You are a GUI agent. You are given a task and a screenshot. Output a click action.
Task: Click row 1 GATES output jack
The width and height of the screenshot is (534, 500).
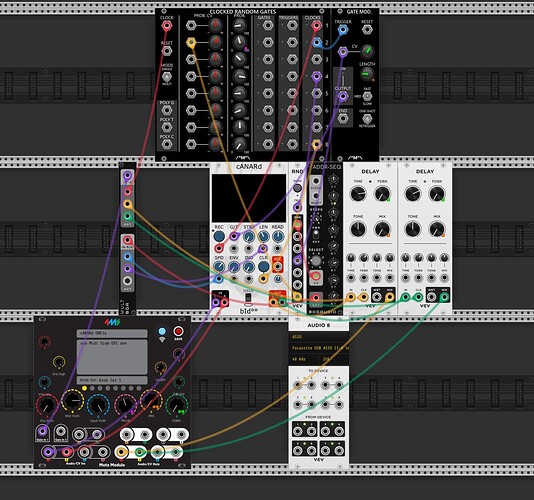(268, 26)
